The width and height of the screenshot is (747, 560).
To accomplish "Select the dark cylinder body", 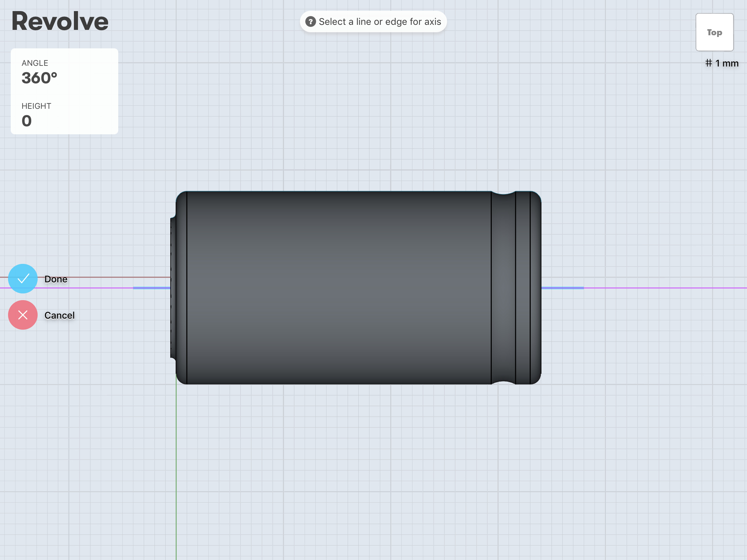I will click(356, 288).
